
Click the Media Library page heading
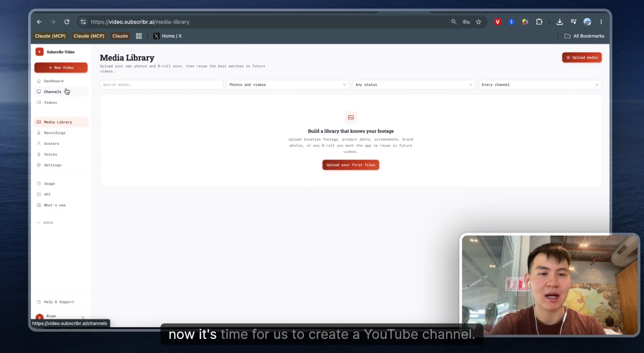click(127, 58)
